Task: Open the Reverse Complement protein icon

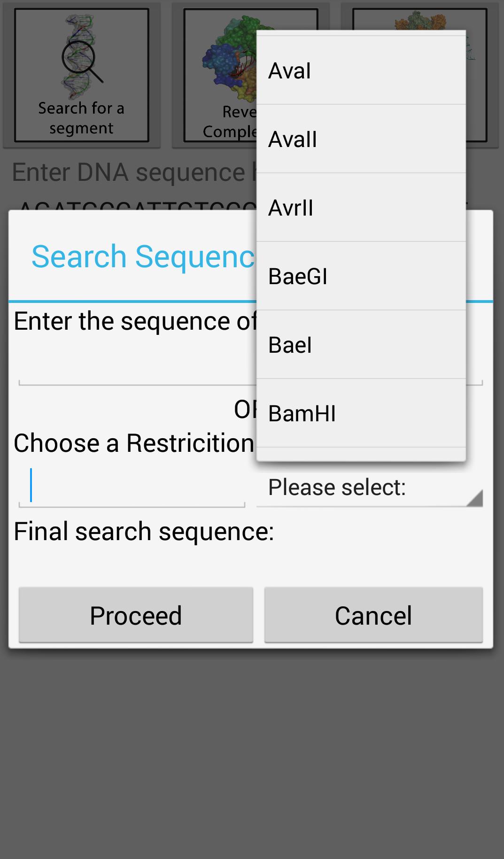Action: point(220,75)
